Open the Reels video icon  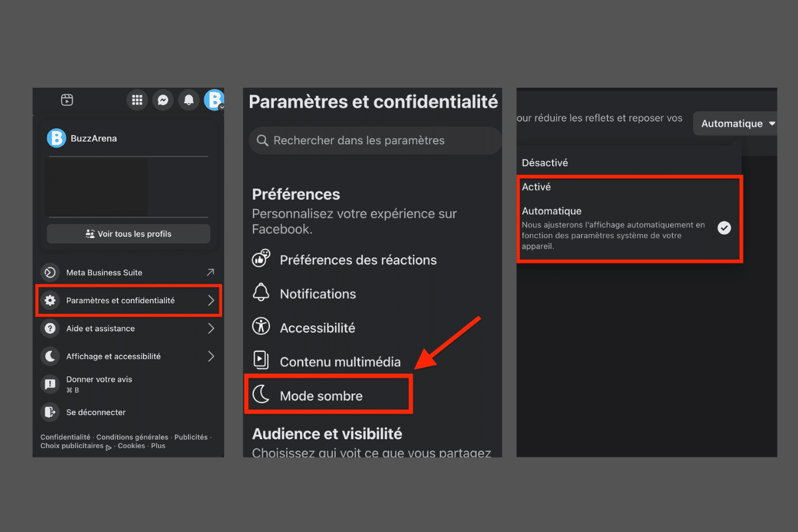coord(66,100)
